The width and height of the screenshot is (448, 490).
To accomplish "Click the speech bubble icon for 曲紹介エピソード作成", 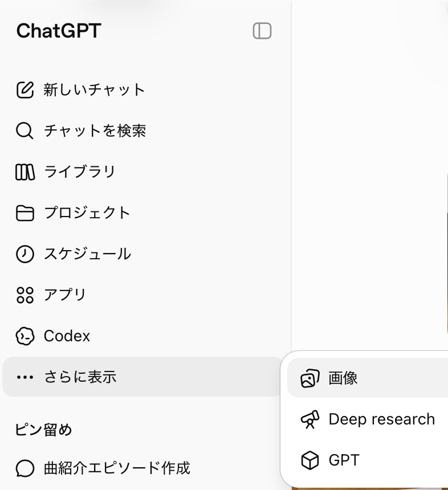I will (x=25, y=468).
